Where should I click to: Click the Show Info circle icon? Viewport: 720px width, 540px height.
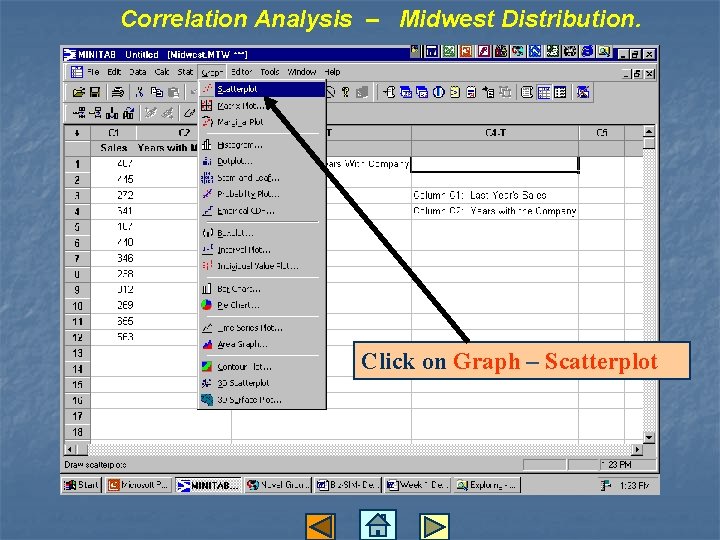[439, 93]
